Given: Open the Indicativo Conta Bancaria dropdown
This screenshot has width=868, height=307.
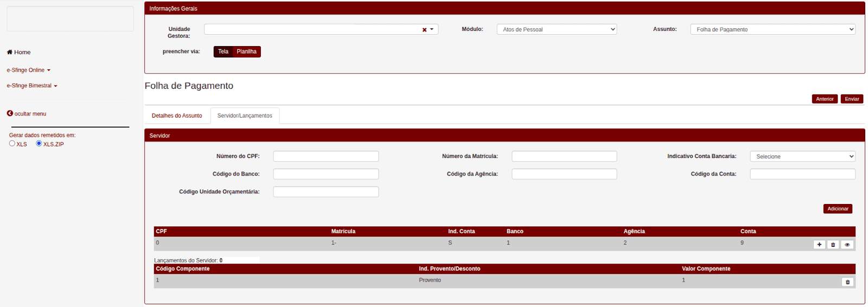Looking at the screenshot, I should 802,156.
